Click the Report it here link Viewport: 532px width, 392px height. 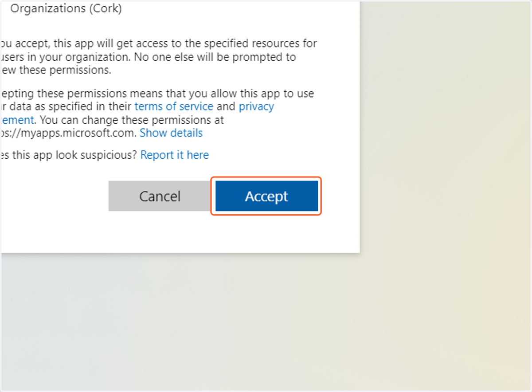[174, 155]
